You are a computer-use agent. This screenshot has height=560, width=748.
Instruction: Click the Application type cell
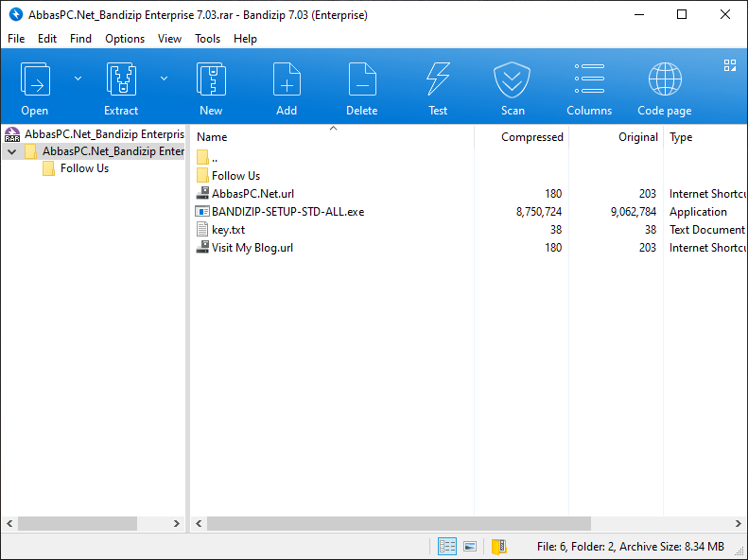(x=698, y=212)
